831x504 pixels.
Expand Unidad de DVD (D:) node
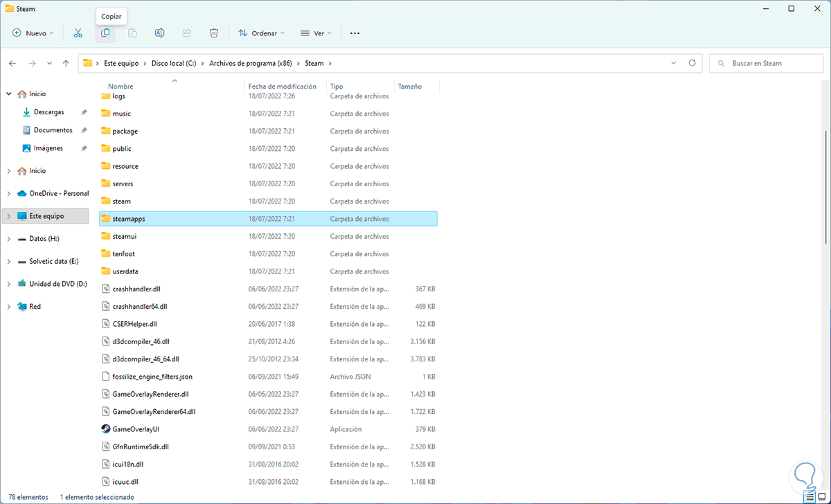point(9,284)
